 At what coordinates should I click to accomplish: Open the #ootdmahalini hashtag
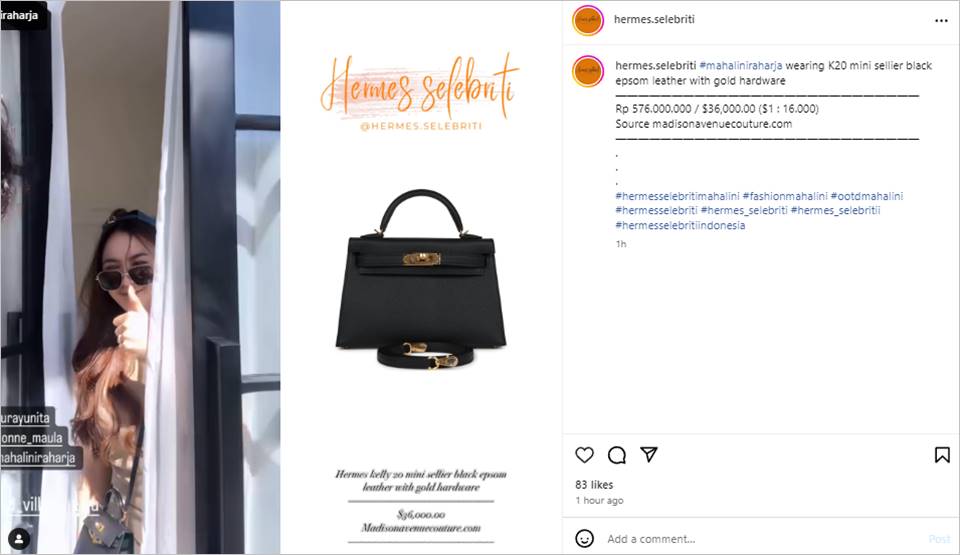click(x=866, y=196)
